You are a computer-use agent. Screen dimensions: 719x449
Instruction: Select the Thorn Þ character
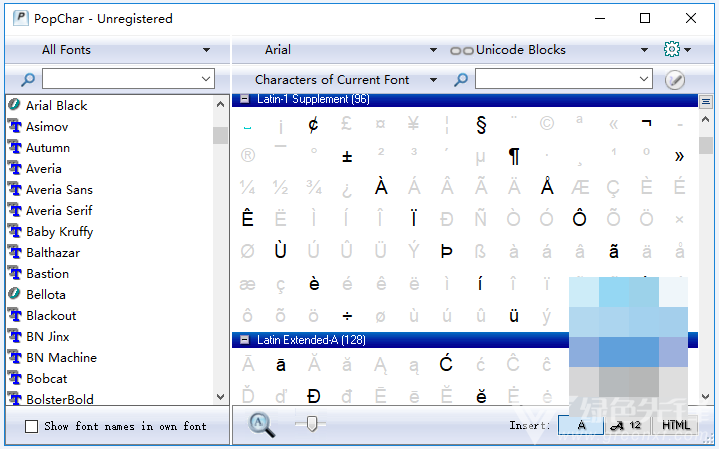[447, 251]
